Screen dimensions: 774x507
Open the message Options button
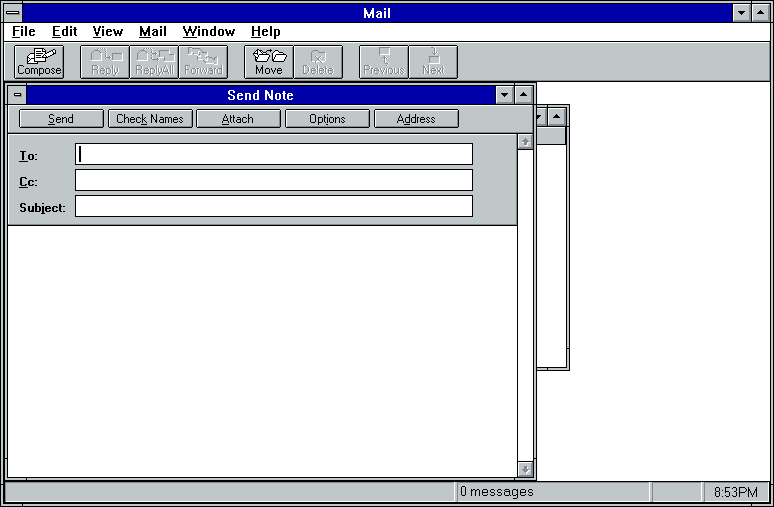(327, 119)
